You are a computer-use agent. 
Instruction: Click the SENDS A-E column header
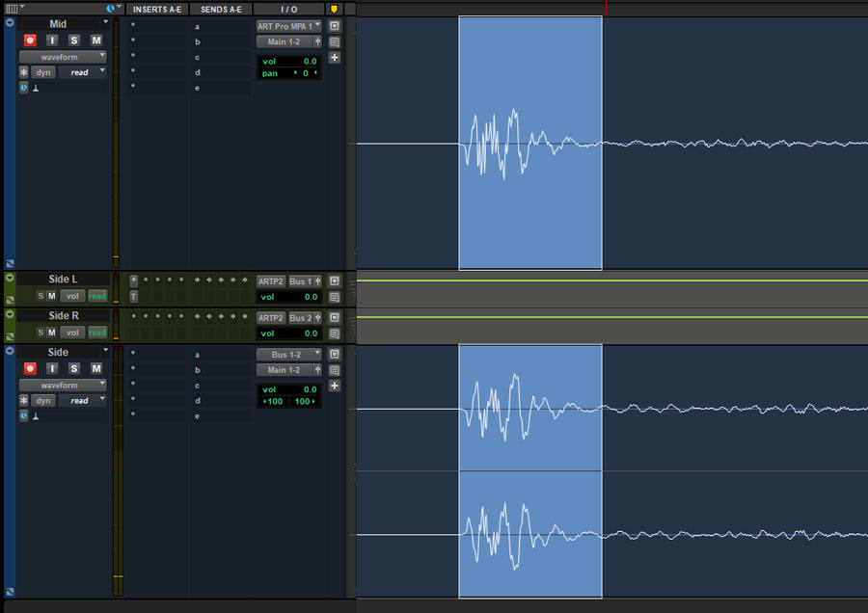[221, 10]
